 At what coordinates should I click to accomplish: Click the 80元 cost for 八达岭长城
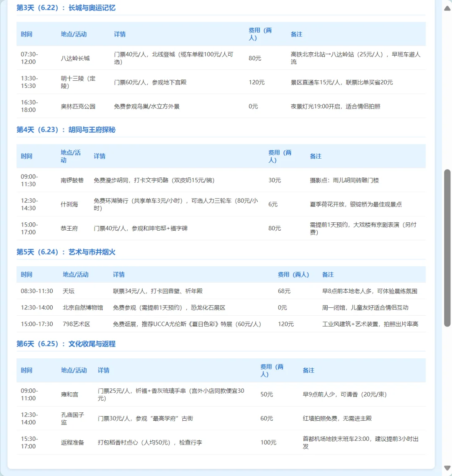(255, 58)
